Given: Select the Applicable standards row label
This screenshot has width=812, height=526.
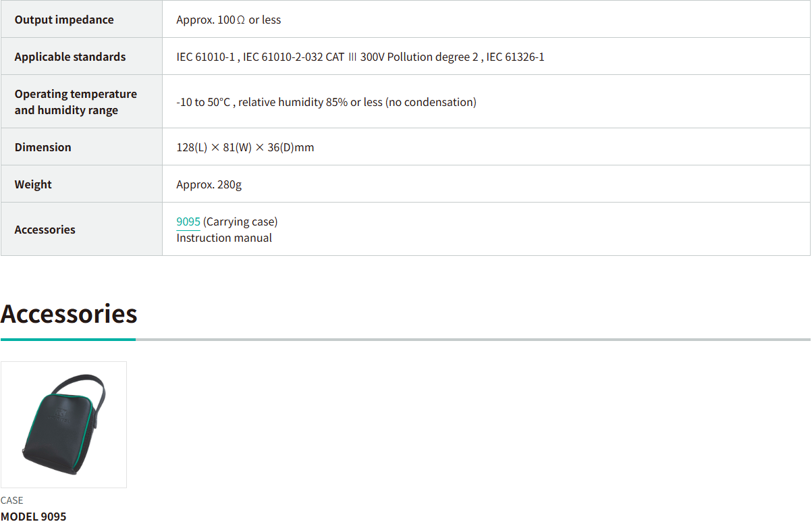Looking at the screenshot, I should pos(70,57).
